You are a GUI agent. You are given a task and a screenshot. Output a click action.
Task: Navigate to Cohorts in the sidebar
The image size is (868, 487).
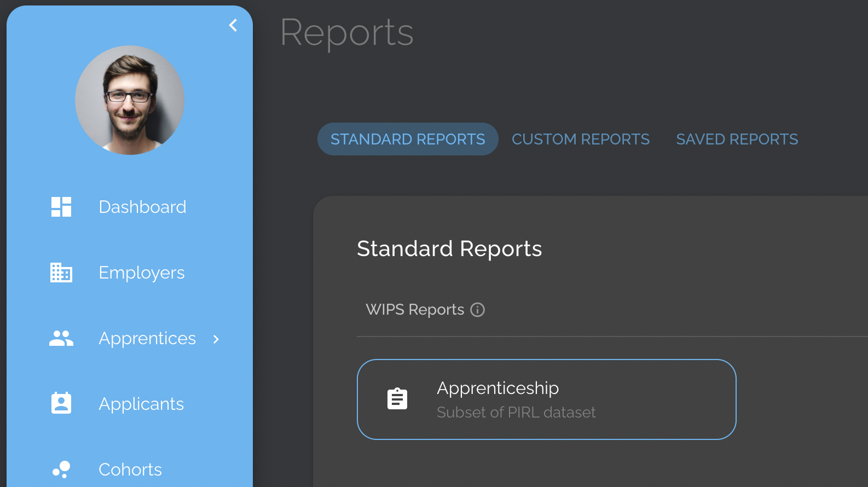(130, 469)
